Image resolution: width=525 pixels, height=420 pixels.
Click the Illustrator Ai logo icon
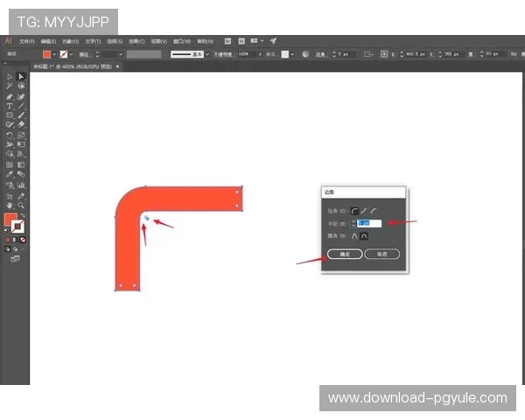coord(8,41)
